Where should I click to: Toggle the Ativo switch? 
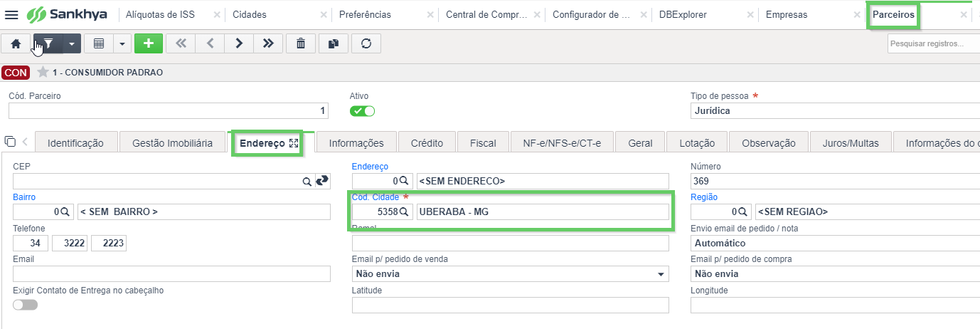(x=362, y=111)
